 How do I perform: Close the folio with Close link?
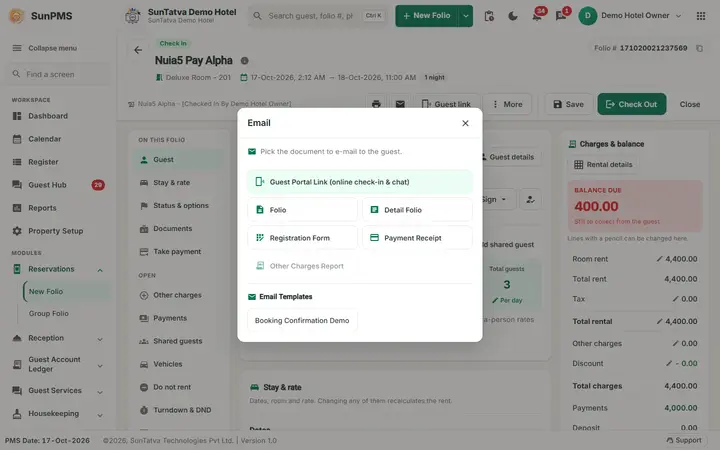coord(690,104)
